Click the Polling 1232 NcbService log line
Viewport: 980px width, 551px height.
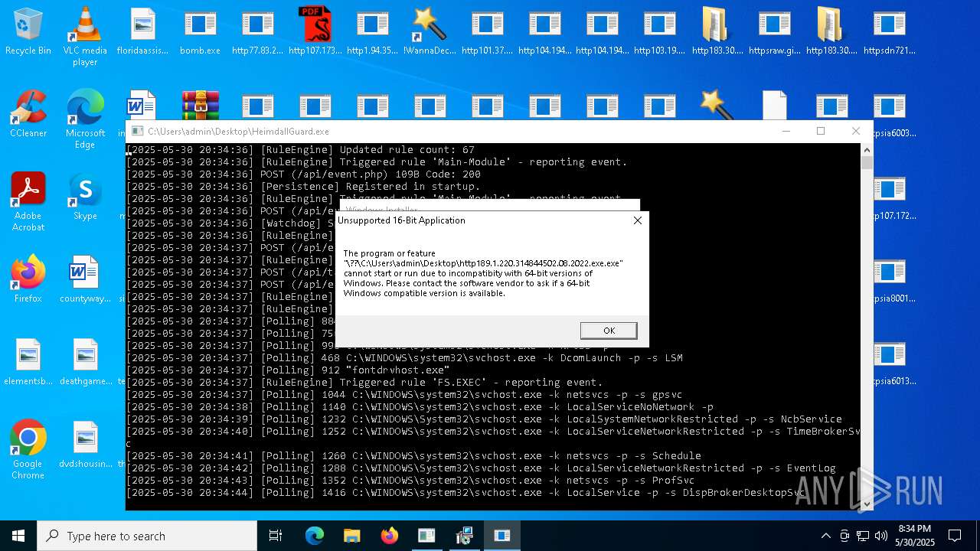pyautogui.click(x=484, y=419)
